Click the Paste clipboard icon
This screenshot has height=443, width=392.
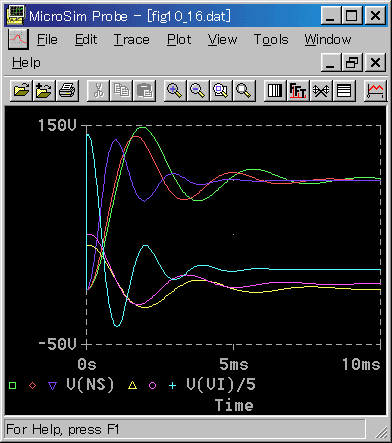coord(144,90)
